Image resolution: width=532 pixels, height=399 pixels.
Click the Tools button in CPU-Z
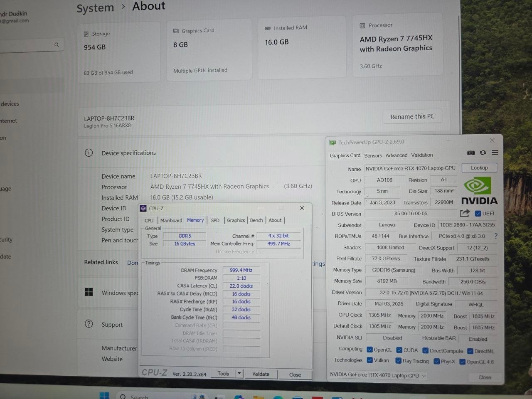click(x=223, y=373)
